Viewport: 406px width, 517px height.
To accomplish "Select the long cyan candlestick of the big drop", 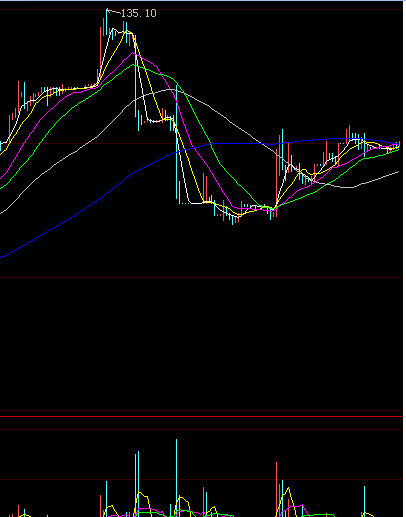I will [x=177, y=143].
